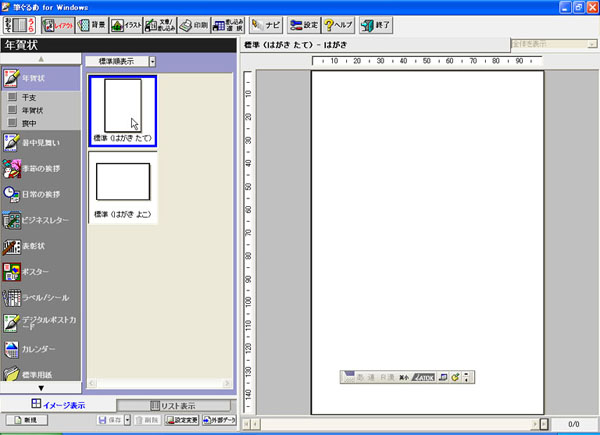Click the 設定変更 button
Viewport: 600px width, 435px height.
[x=180, y=422]
